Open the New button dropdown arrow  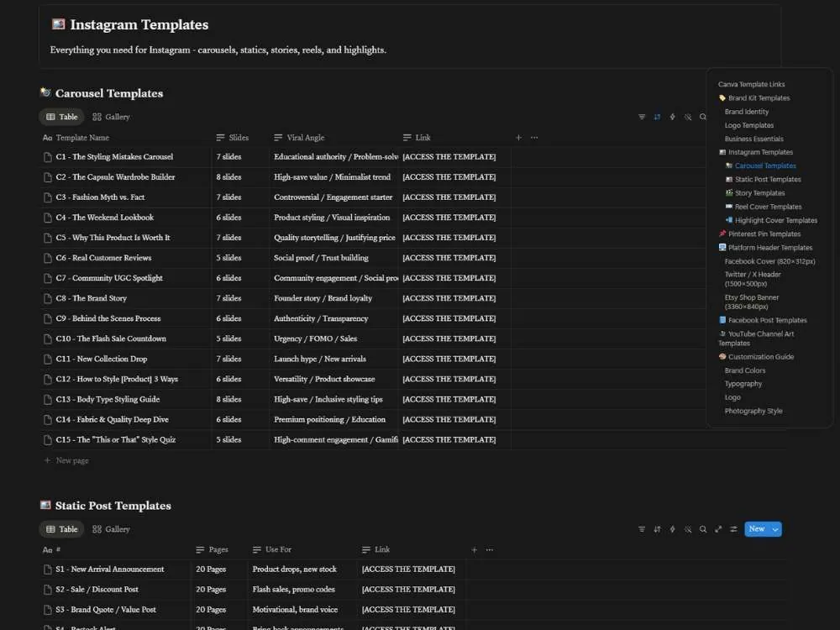775,529
